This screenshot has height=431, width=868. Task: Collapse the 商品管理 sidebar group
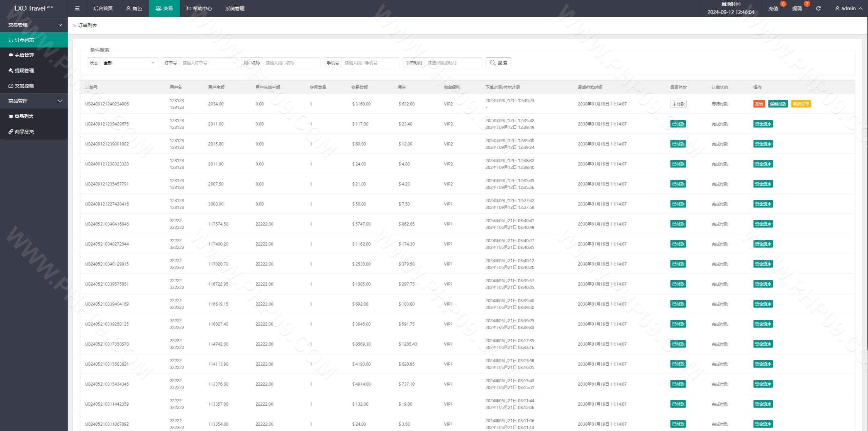point(34,101)
